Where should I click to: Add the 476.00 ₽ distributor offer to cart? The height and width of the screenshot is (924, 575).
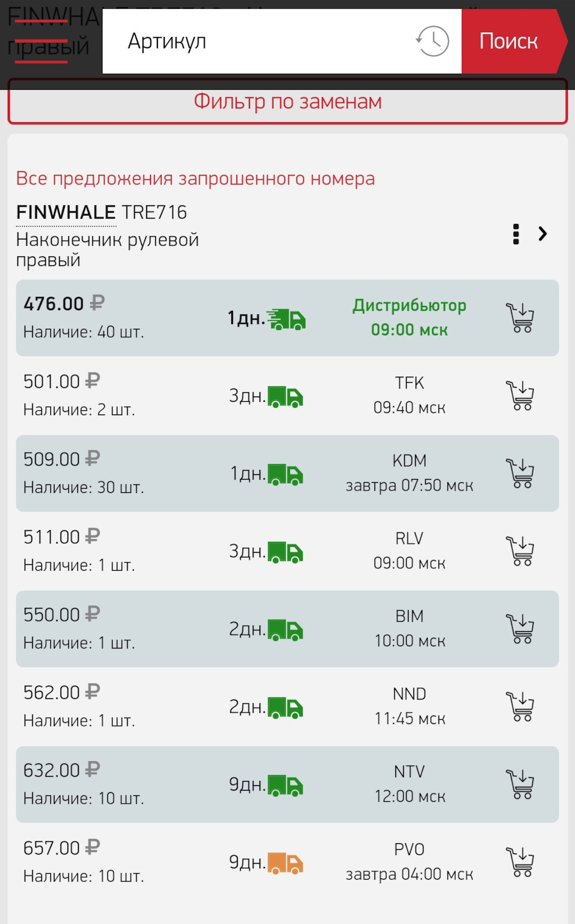(x=520, y=318)
